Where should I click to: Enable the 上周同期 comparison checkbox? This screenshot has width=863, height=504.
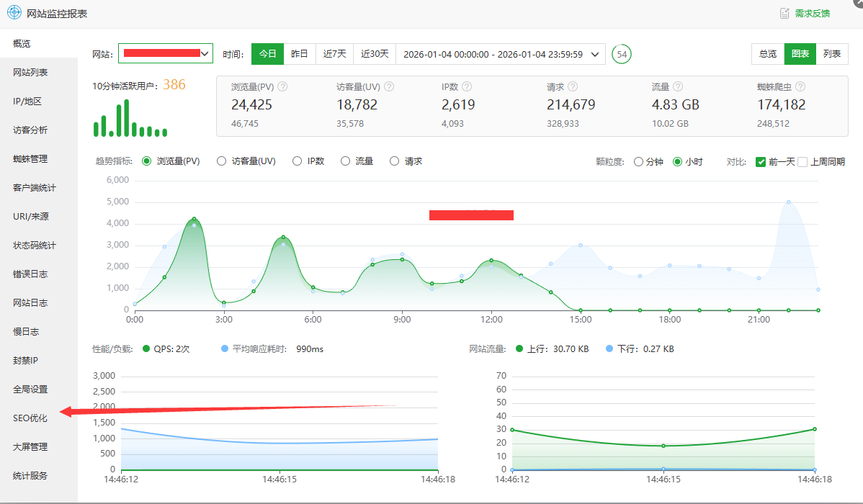(802, 162)
